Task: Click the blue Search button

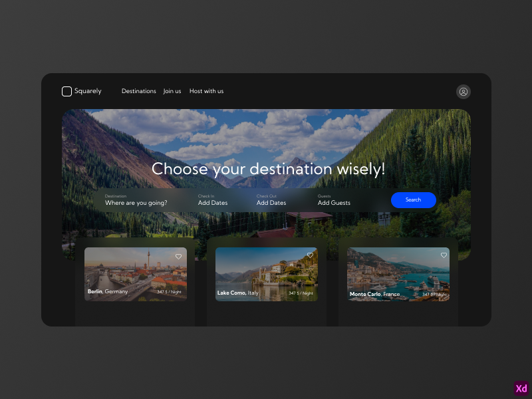Action: pyautogui.click(x=413, y=199)
